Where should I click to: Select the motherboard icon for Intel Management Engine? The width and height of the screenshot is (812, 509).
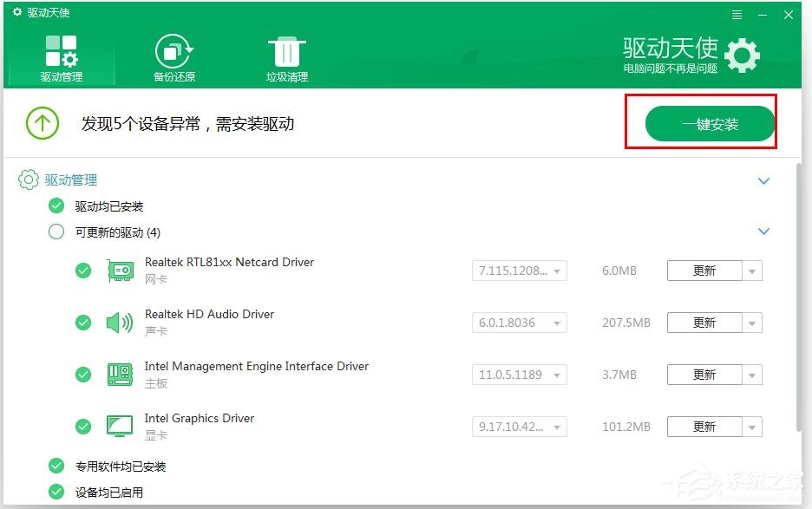tap(120, 374)
